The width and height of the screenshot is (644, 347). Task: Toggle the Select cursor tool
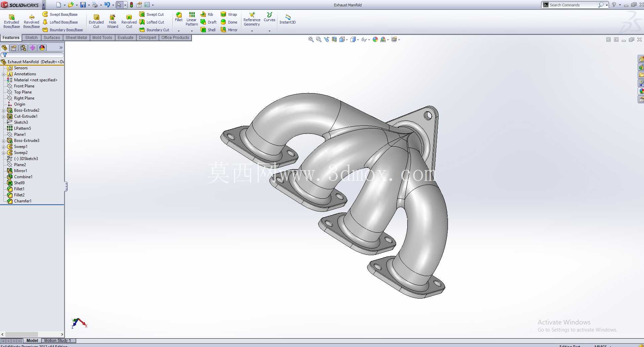[x=119, y=5]
